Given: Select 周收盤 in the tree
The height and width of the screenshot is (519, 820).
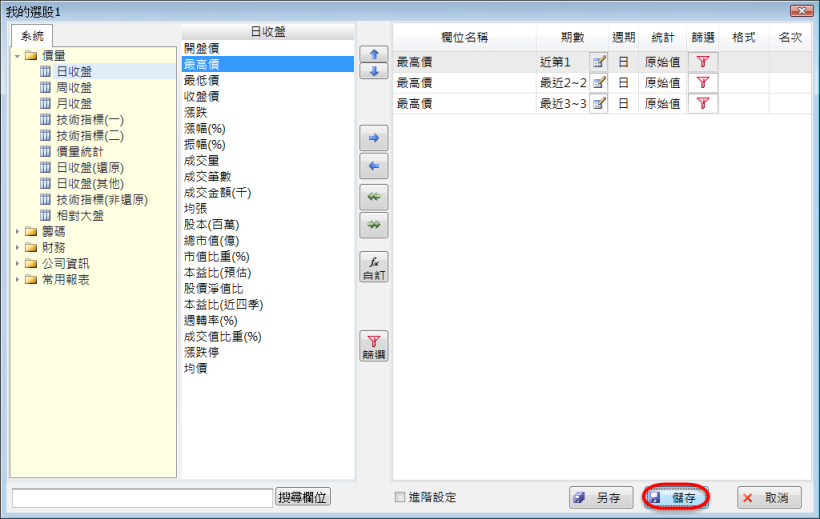Looking at the screenshot, I should (x=73, y=87).
